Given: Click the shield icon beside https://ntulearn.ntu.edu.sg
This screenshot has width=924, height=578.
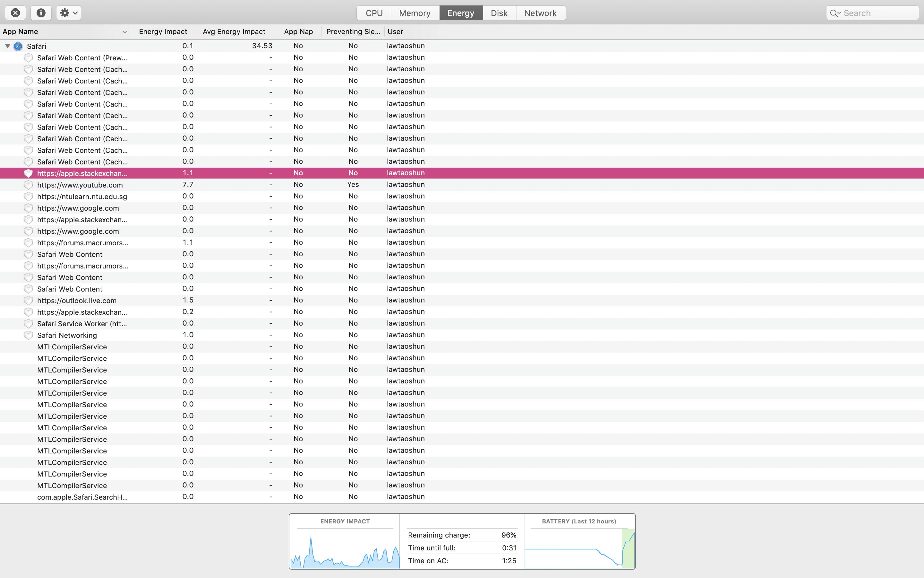Looking at the screenshot, I should 28,197.
